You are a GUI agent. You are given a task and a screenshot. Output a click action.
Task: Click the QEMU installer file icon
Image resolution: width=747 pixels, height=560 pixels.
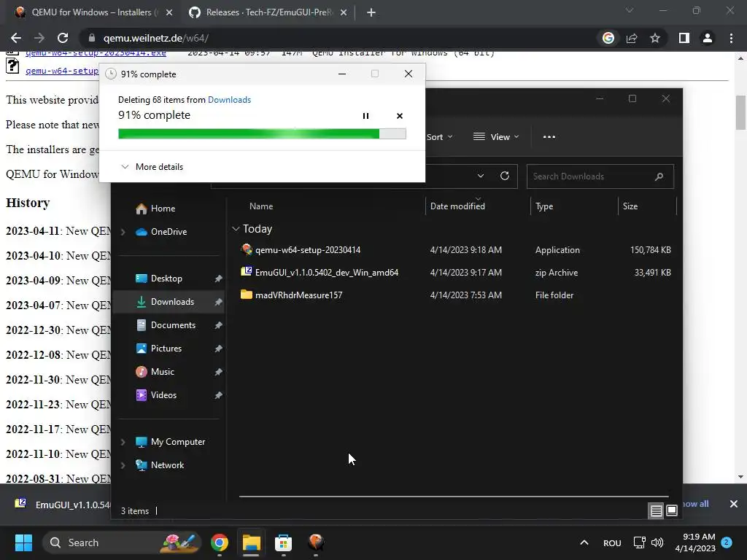click(247, 249)
